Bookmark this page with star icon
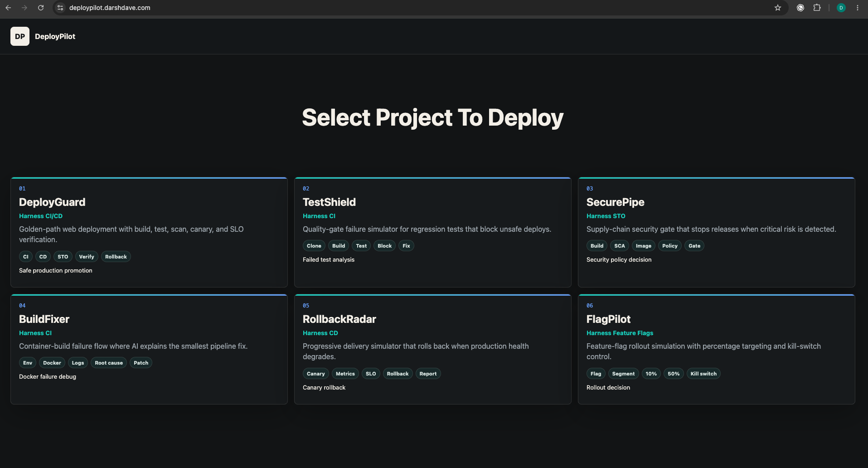 point(778,8)
